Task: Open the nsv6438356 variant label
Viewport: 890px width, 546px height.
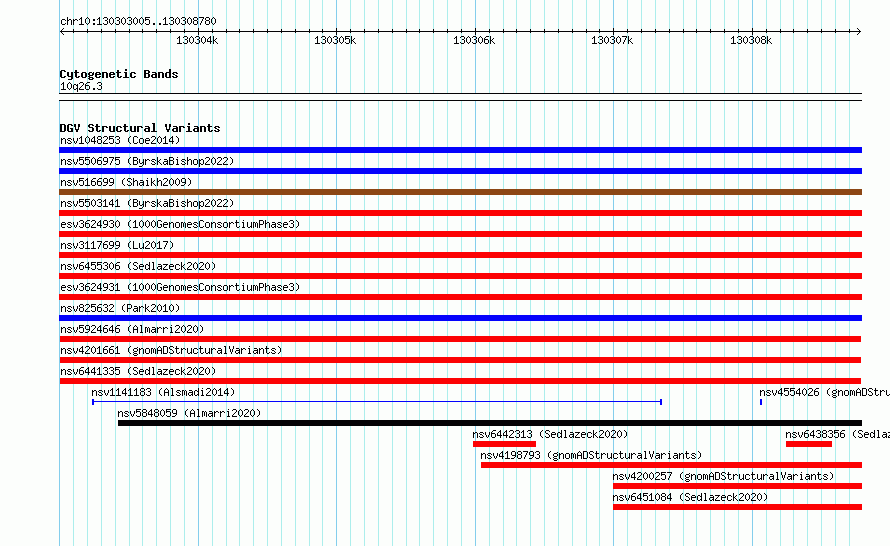Action: [837, 434]
